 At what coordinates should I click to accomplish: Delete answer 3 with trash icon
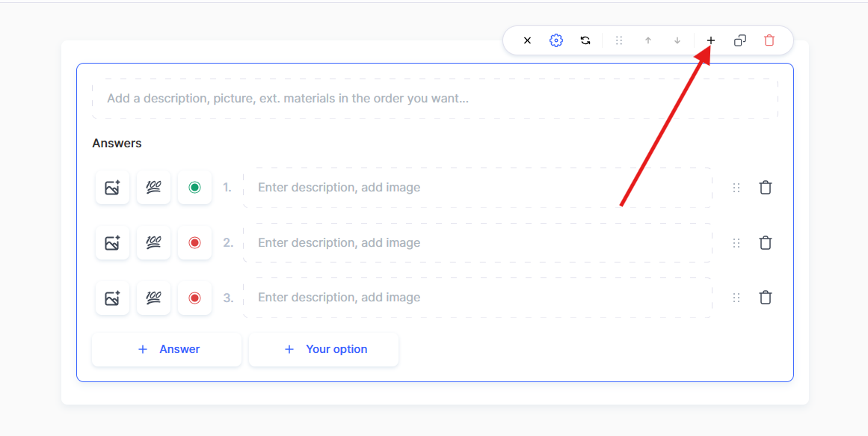pyautogui.click(x=766, y=298)
